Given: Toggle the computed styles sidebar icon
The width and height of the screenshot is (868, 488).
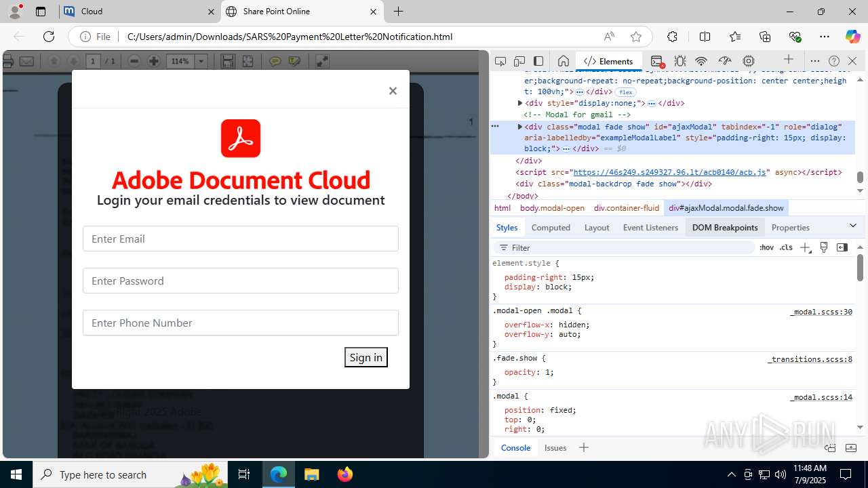Looking at the screenshot, I should click(x=842, y=247).
